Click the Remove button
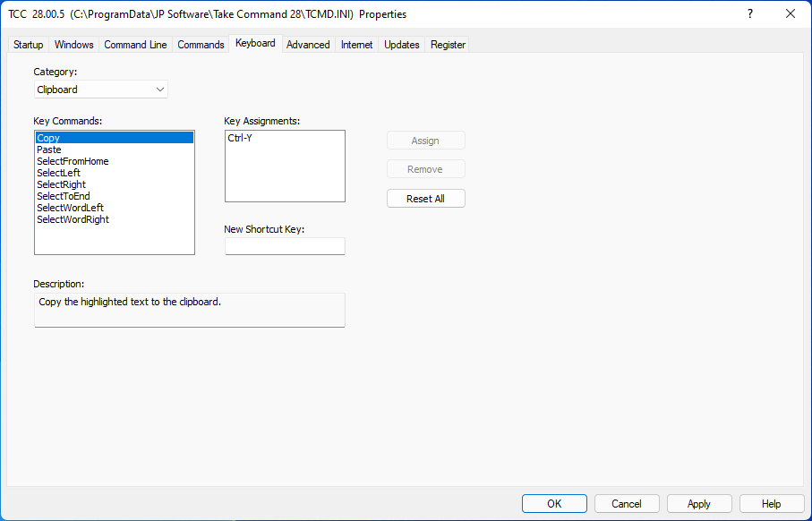 [x=425, y=169]
